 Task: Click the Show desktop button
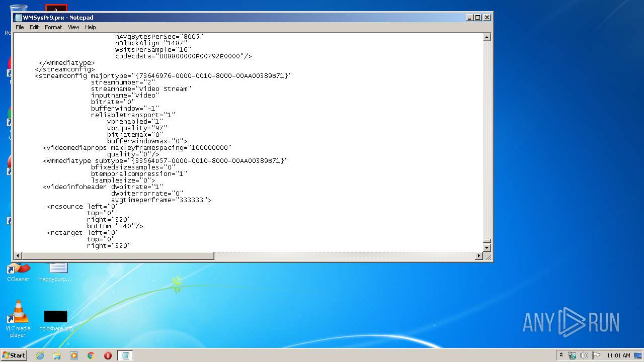pyautogui.click(x=638, y=355)
